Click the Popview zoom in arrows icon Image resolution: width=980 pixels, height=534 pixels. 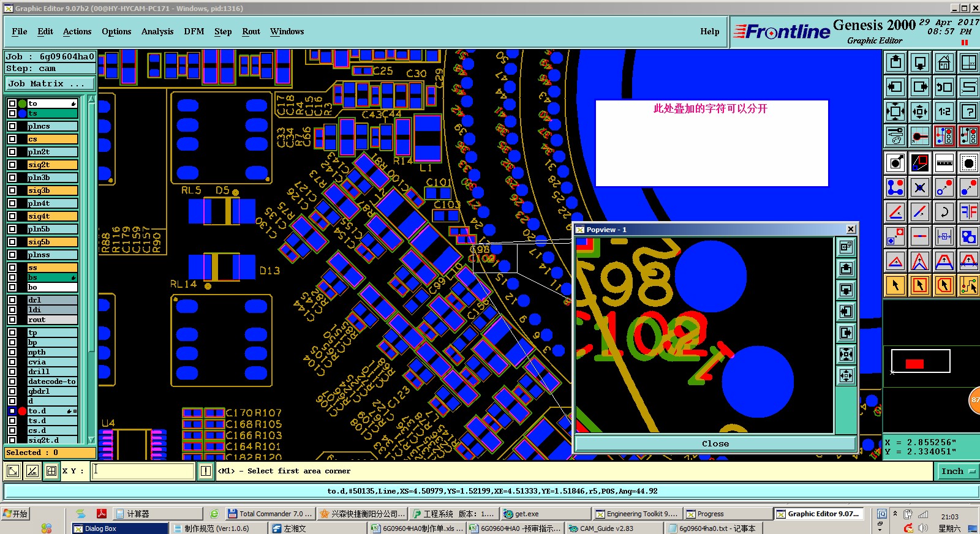click(846, 354)
